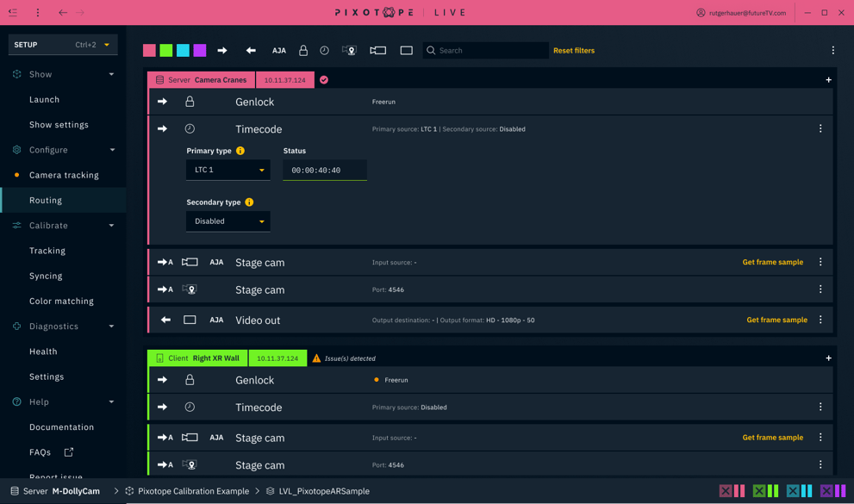Click the Camera Cranes status checkmark icon
This screenshot has height=504, width=854.
(x=324, y=80)
